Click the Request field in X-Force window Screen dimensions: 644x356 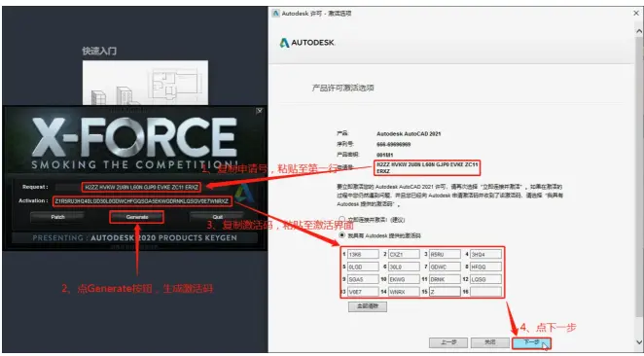141,187
